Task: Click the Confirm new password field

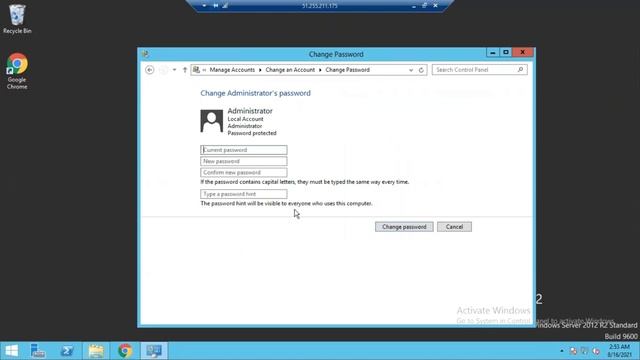Action: pyautogui.click(x=244, y=172)
